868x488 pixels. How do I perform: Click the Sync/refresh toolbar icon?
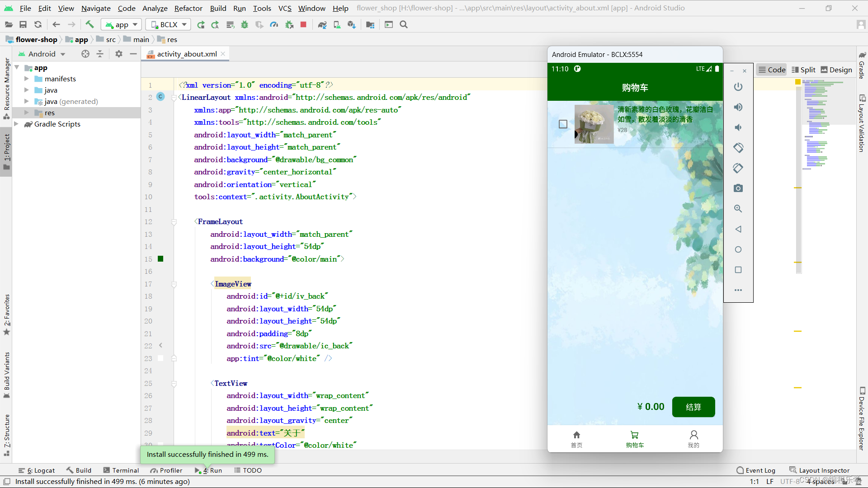[38, 24]
